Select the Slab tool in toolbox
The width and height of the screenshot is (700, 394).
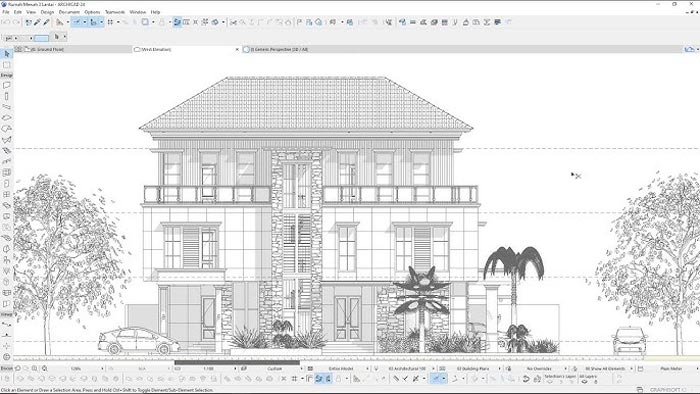[7, 118]
